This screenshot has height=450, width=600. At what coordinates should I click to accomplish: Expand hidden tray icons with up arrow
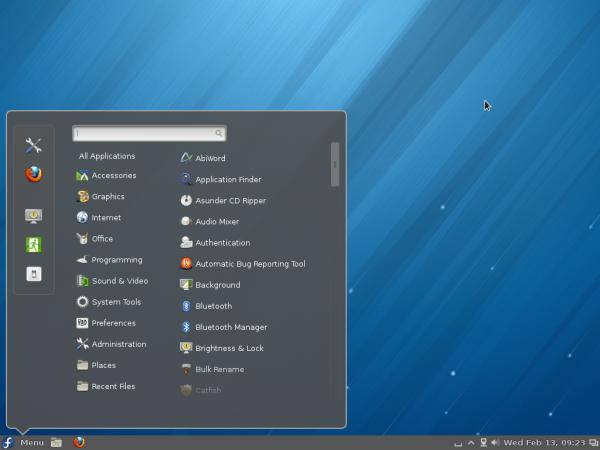pos(471,442)
